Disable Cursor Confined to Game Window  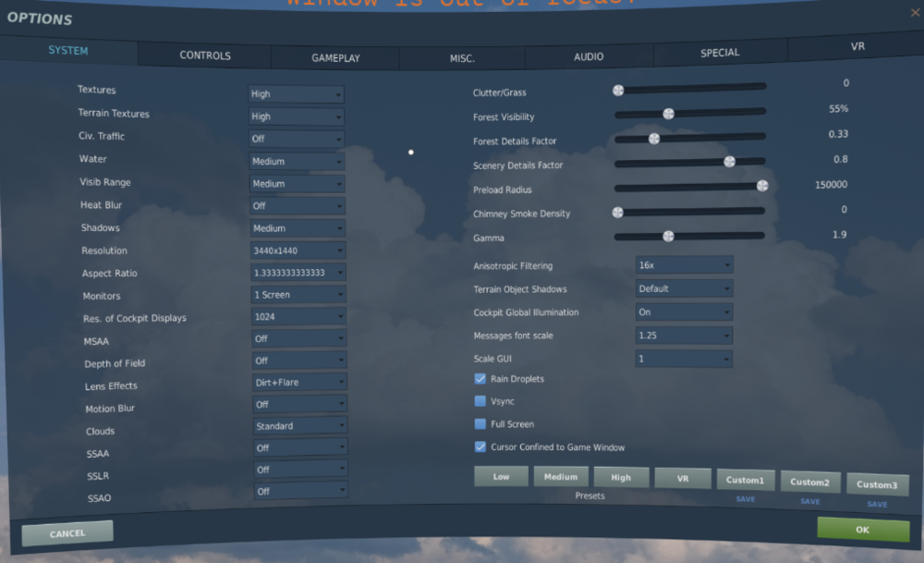(480, 447)
